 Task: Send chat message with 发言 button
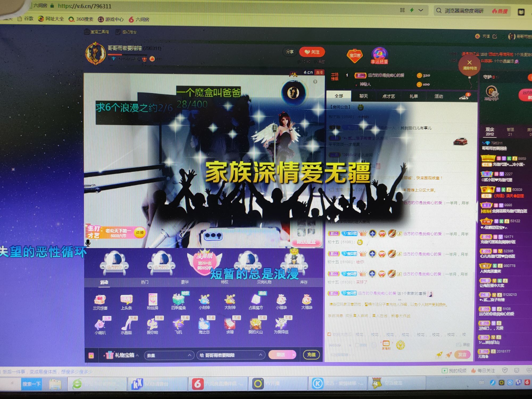(462, 355)
